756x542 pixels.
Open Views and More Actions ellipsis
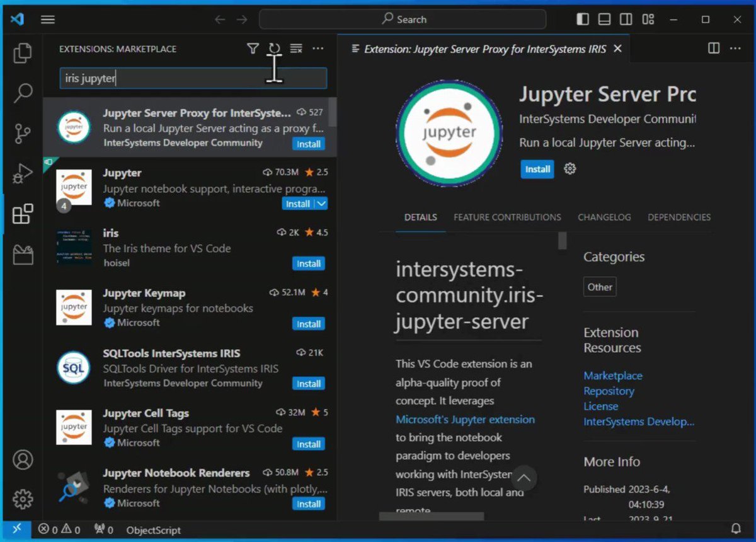[x=318, y=49]
